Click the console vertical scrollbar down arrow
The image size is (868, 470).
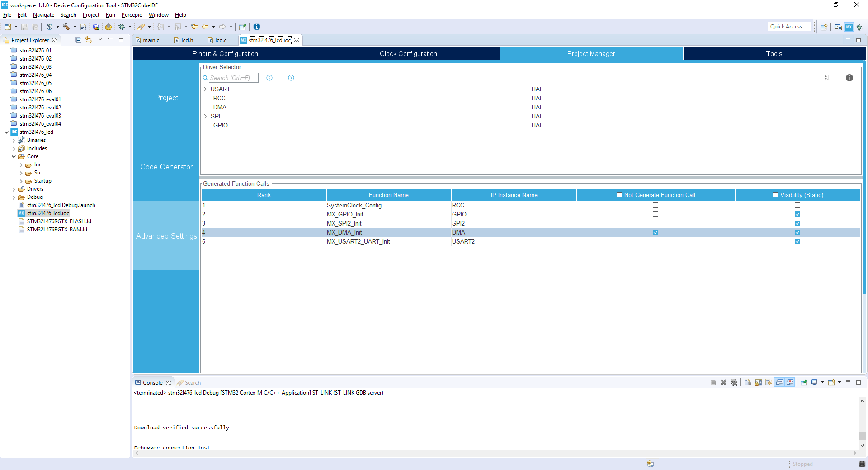[862, 446]
